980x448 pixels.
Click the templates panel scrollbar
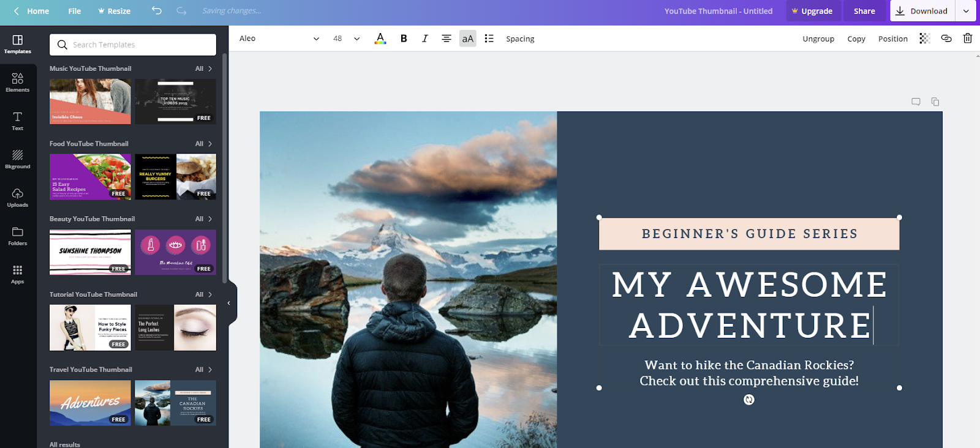click(x=225, y=168)
